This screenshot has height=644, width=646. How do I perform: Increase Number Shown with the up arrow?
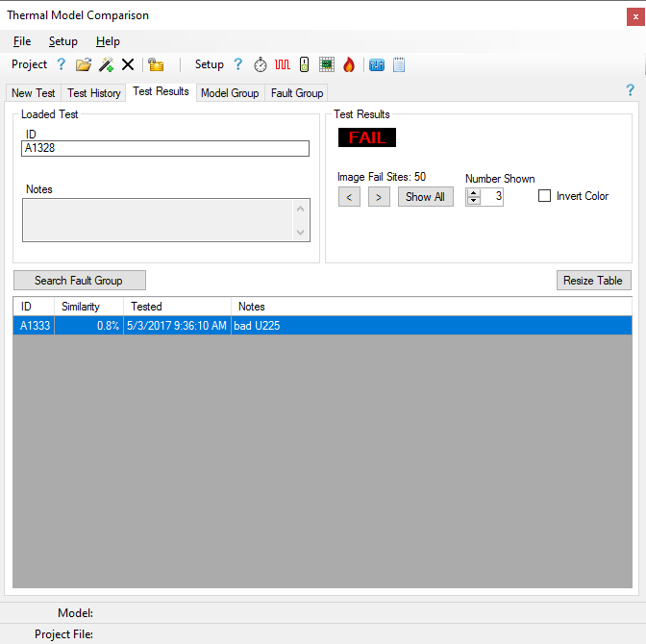coord(474,193)
